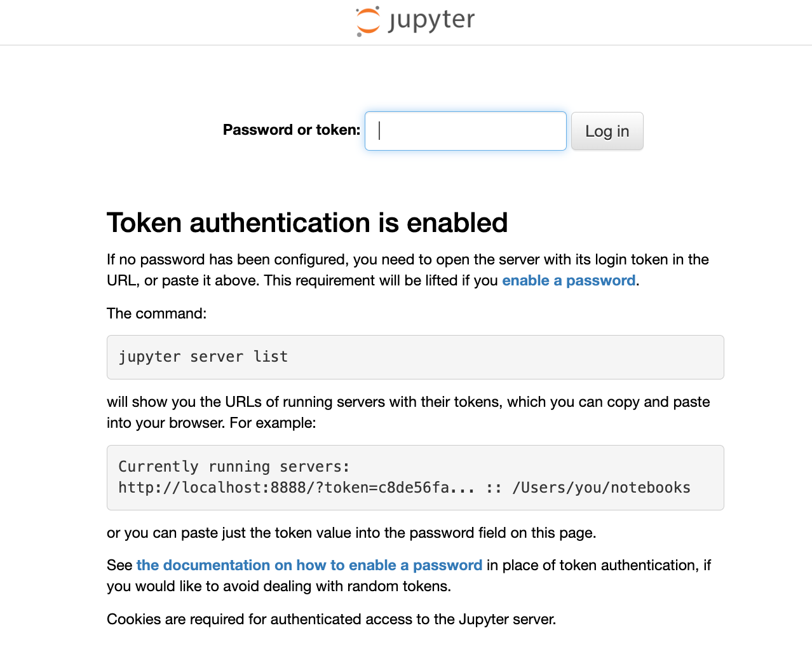812x656 pixels.
Task: Click the word "See" before the documentation link
Action: point(119,565)
